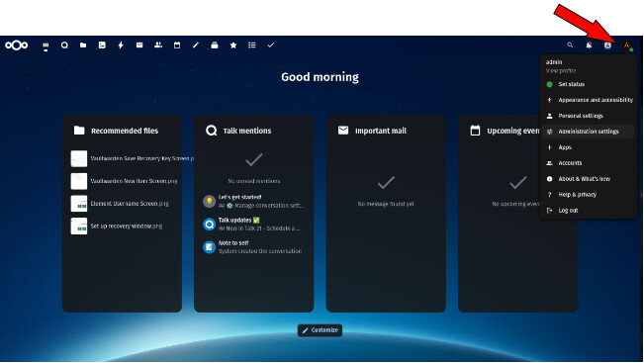Image resolution: width=644 pixels, height=363 pixels.
Task: Open Appearance and accessibility
Action: point(589,100)
